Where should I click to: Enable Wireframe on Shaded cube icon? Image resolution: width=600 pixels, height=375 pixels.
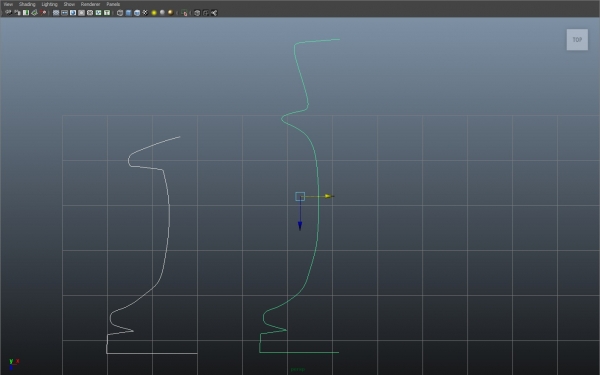point(137,13)
